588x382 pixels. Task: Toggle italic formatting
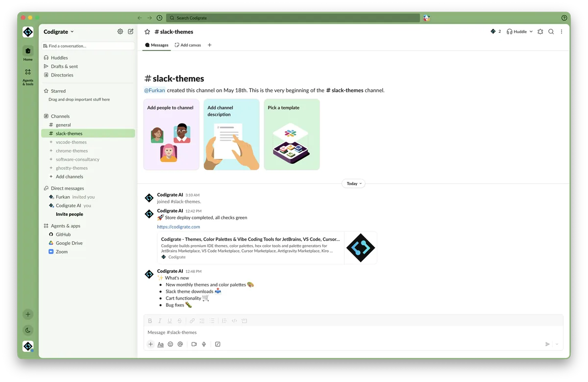160,321
